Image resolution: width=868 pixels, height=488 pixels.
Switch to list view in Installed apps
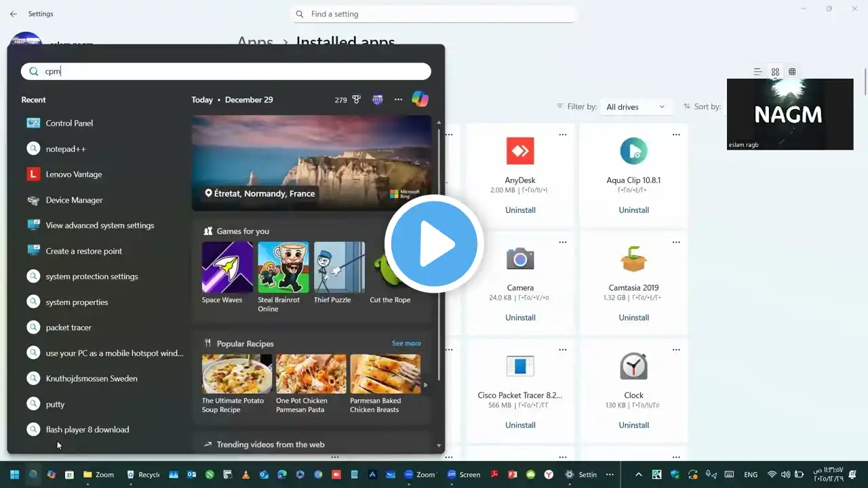(758, 72)
